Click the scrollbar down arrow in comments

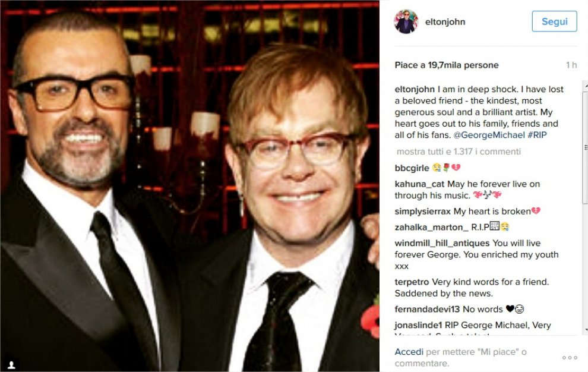pyautogui.click(x=586, y=330)
